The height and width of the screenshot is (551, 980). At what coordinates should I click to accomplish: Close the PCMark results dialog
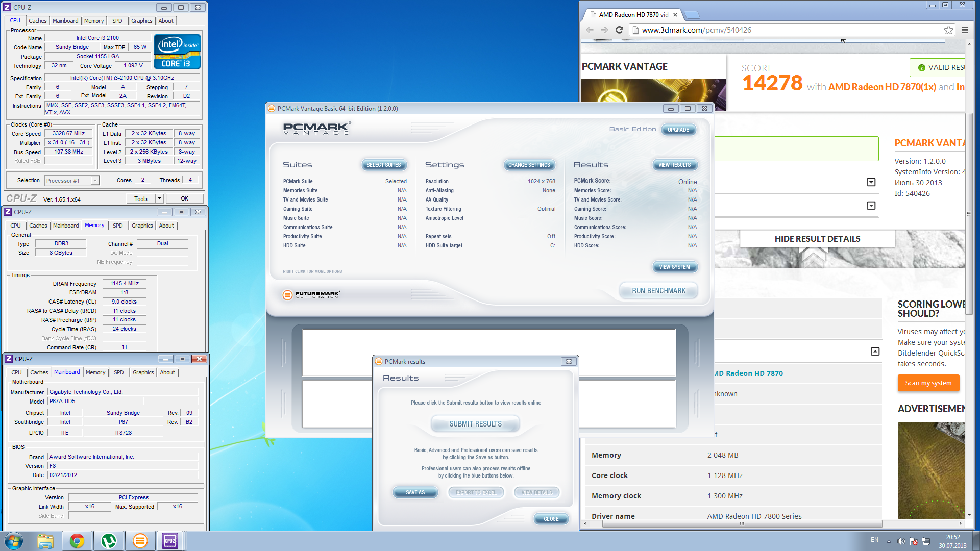(569, 362)
